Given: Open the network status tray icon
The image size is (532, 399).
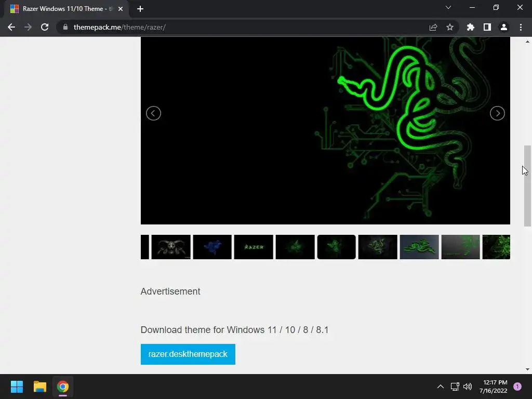Looking at the screenshot, I should pyautogui.click(x=455, y=387).
